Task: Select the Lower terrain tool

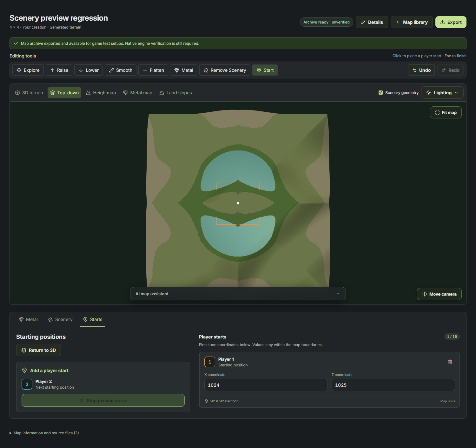Action: pyautogui.click(x=89, y=70)
